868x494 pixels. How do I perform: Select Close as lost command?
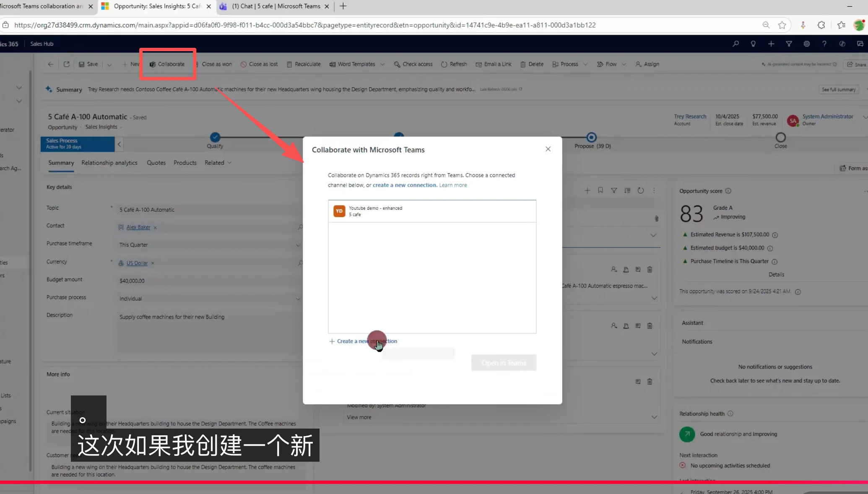pyautogui.click(x=259, y=64)
